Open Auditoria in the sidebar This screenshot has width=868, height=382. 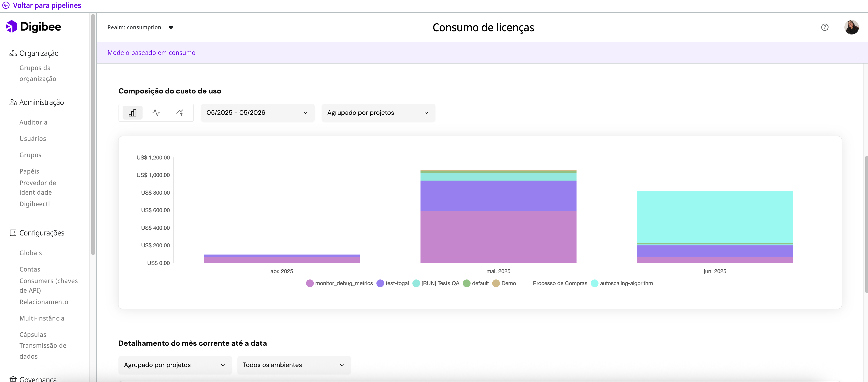pyautogui.click(x=33, y=122)
